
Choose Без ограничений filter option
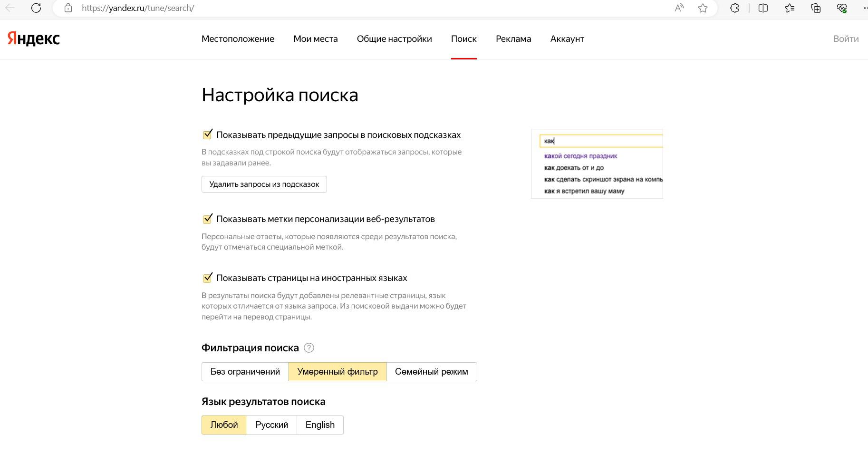tap(245, 372)
